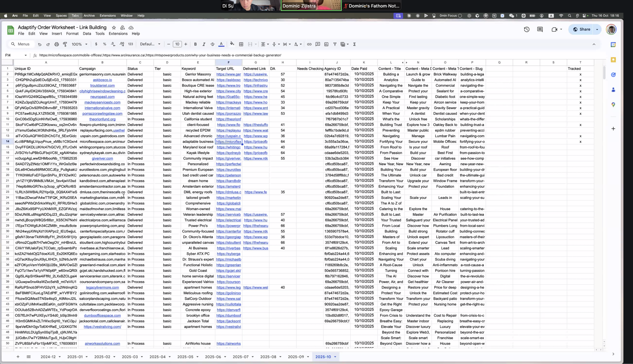Insert link with chain icon

[309, 44]
